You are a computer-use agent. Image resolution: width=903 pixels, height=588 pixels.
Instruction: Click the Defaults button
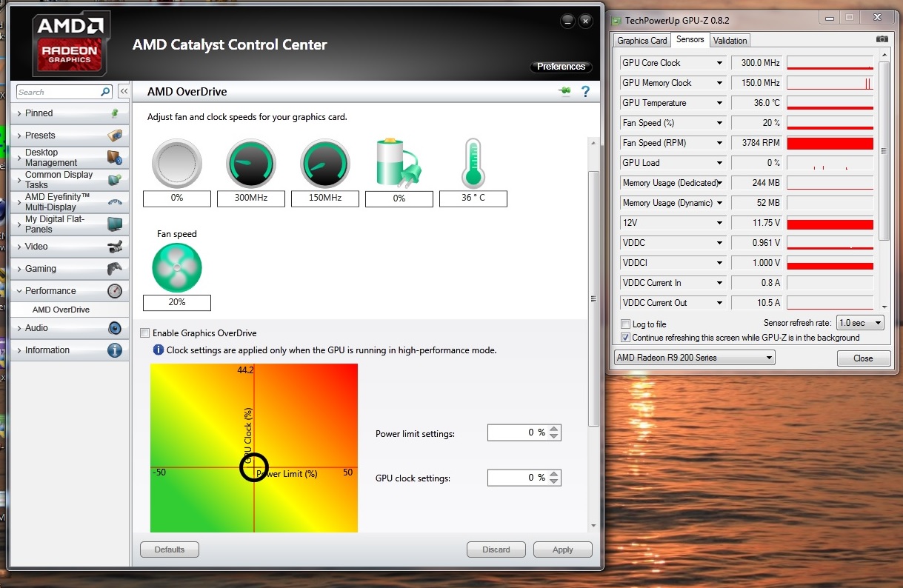click(x=170, y=549)
